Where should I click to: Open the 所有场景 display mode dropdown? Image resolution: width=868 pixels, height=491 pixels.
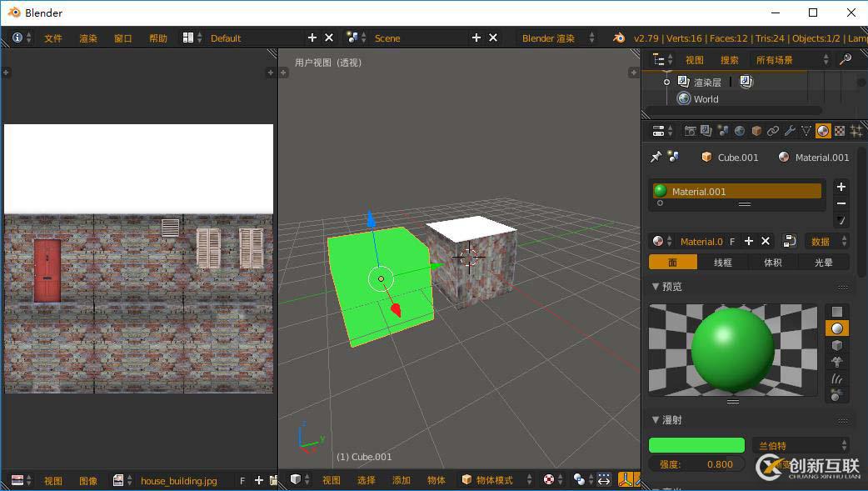click(791, 60)
